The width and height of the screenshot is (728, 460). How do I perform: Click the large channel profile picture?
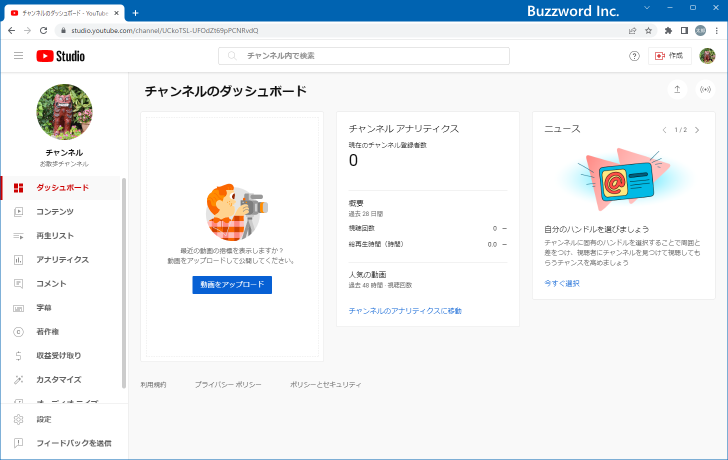click(65, 112)
